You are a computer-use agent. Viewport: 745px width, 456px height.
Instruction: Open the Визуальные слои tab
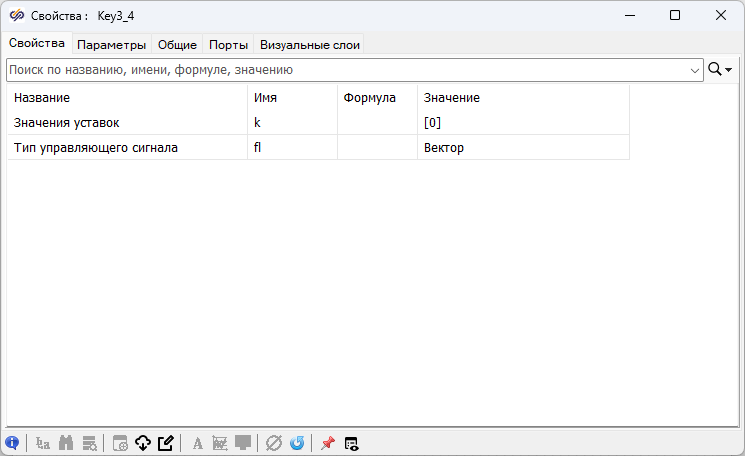tap(309, 44)
